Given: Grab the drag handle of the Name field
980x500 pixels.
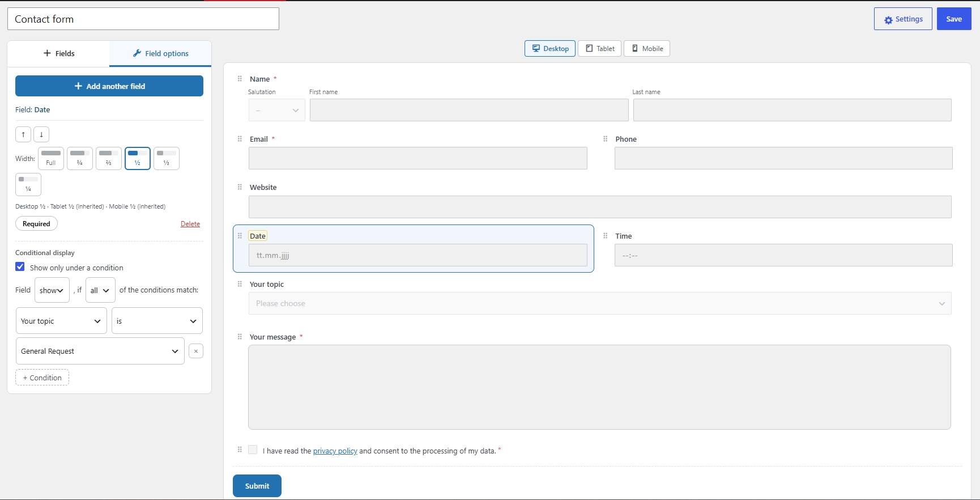Looking at the screenshot, I should (240, 79).
